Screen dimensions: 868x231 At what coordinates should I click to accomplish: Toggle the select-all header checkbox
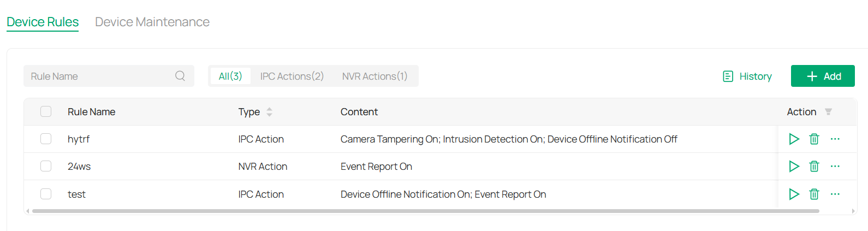(x=46, y=111)
